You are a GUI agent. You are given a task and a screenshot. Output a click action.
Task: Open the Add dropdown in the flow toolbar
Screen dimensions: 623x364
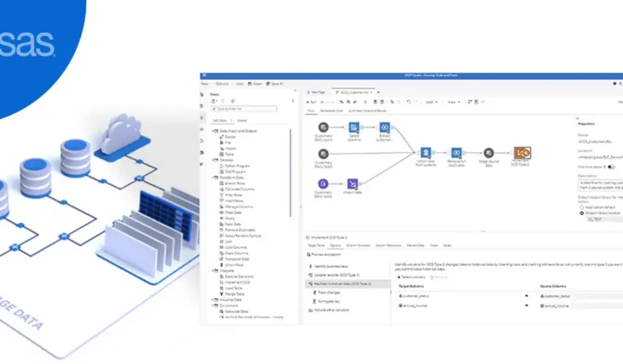(x=431, y=102)
